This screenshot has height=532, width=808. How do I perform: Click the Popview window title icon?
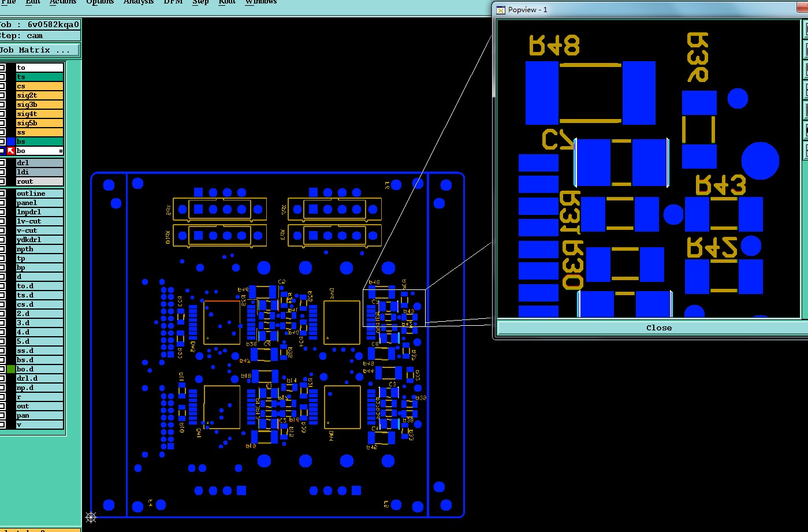pyautogui.click(x=501, y=10)
